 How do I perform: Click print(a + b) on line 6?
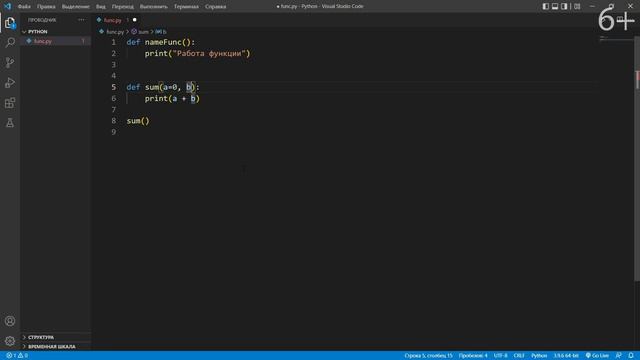(172, 98)
